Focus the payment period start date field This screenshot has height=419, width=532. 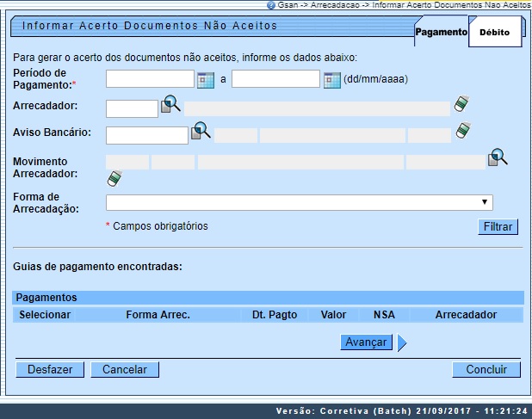(150, 80)
